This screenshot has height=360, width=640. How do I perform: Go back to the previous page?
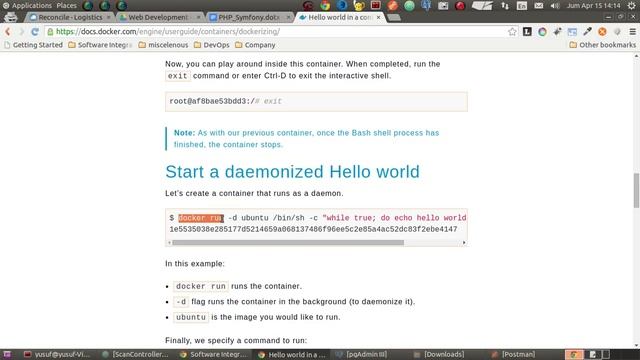[8, 31]
